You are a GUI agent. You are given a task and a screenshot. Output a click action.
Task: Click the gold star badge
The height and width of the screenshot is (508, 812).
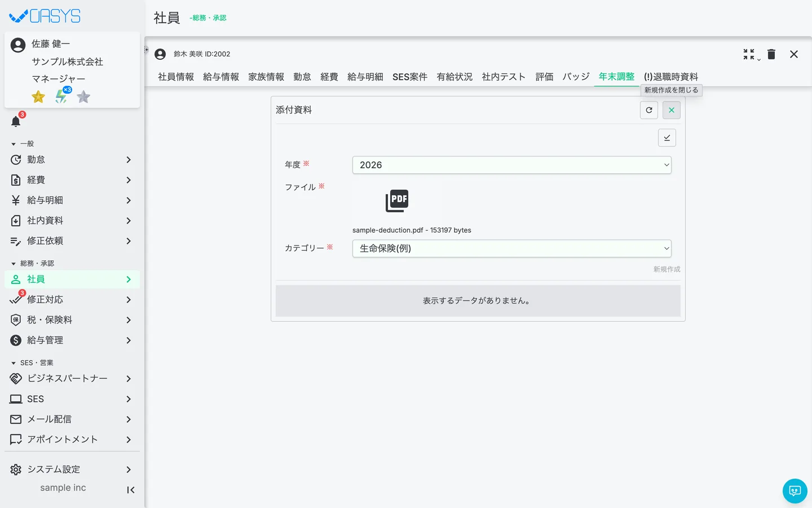(x=38, y=97)
